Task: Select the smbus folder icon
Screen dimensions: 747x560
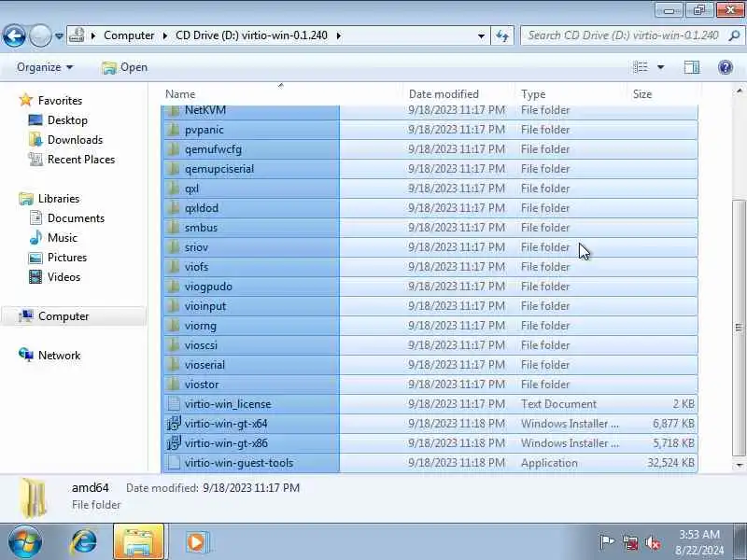Action: click(x=174, y=228)
